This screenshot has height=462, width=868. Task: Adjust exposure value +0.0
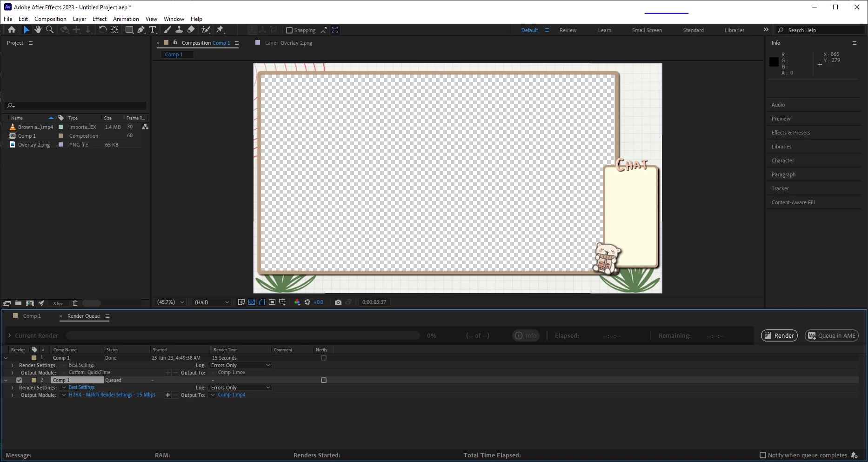[318, 302]
